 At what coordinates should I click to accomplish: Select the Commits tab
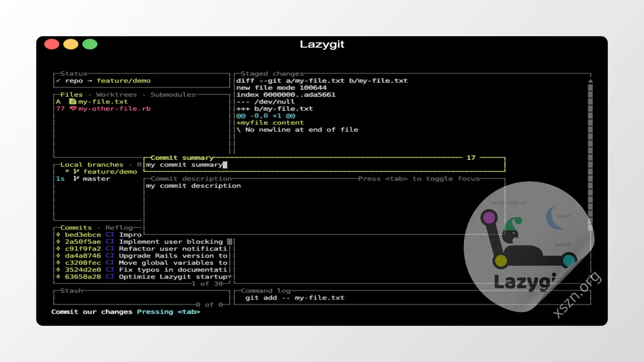[76, 228]
